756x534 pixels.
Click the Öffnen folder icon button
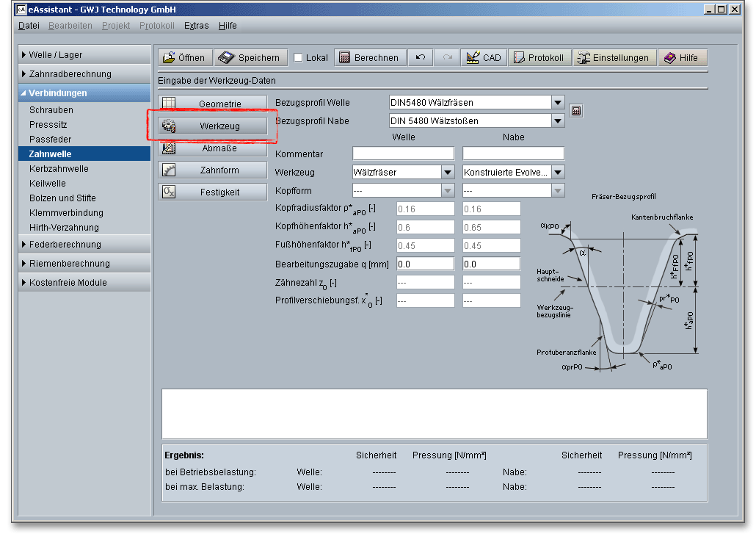click(183, 58)
